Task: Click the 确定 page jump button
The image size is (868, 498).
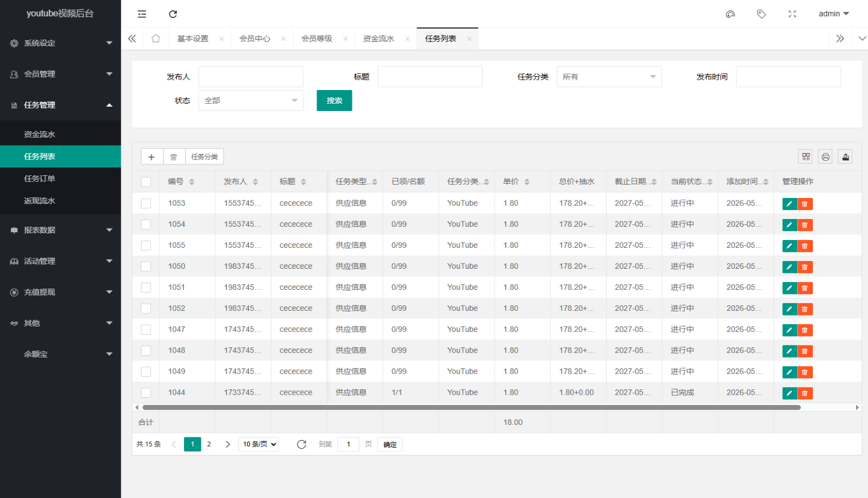Action: [x=390, y=445]
